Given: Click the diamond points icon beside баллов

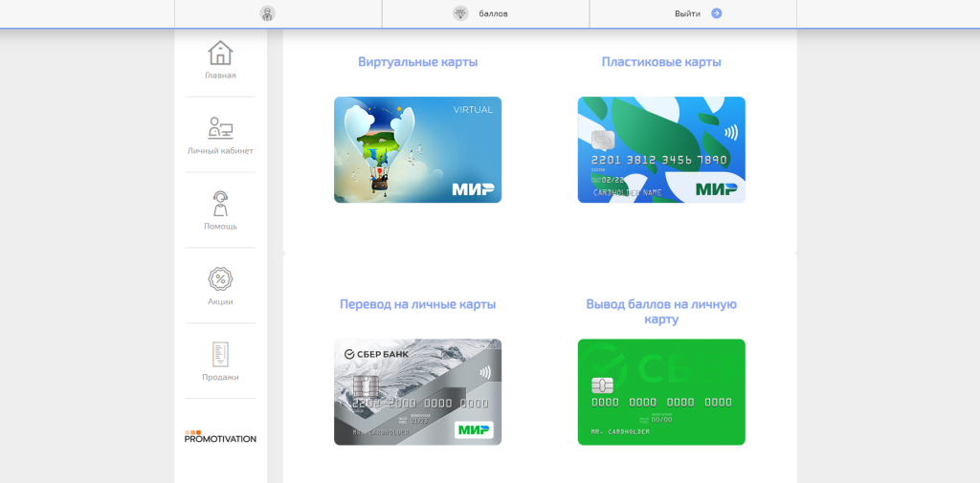Looking at the screenshot, I should click(460, 13).
